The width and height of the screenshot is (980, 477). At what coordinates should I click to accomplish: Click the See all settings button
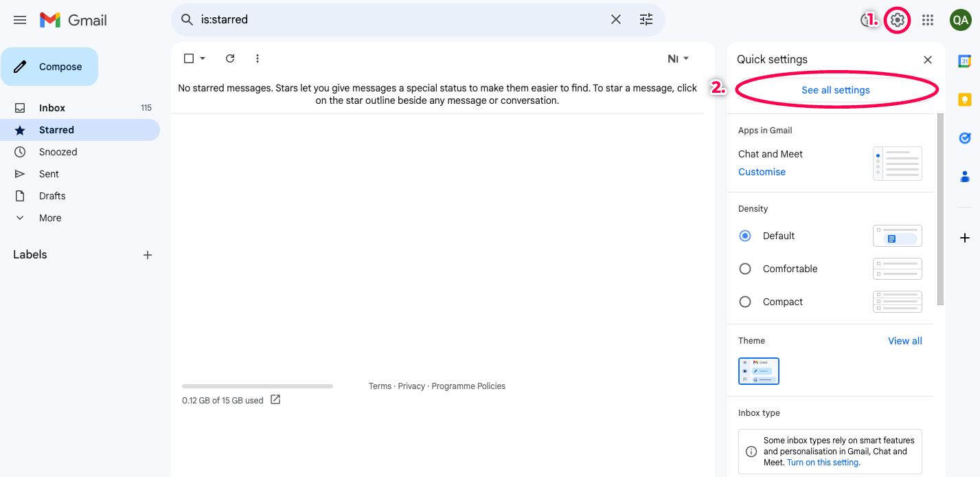835,90
